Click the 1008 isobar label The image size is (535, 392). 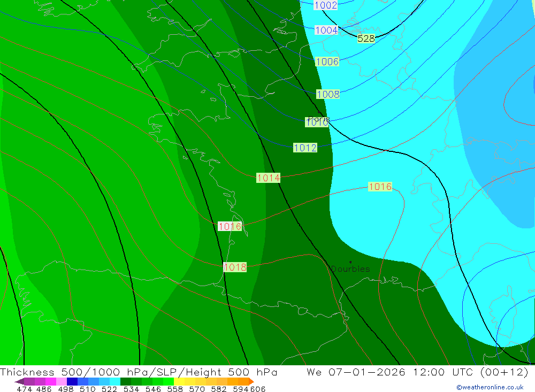pos(328,94)
